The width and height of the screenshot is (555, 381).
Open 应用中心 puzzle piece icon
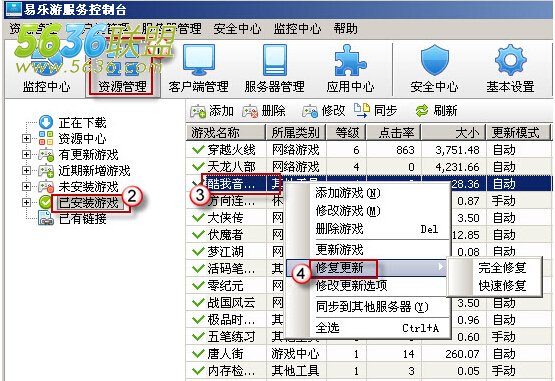coord(350,59)
